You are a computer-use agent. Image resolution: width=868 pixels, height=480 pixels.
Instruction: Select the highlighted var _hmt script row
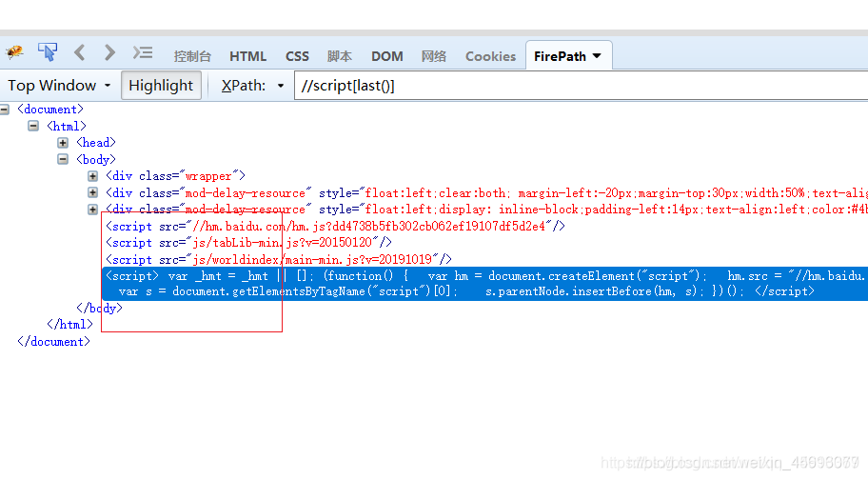[485, 284]
